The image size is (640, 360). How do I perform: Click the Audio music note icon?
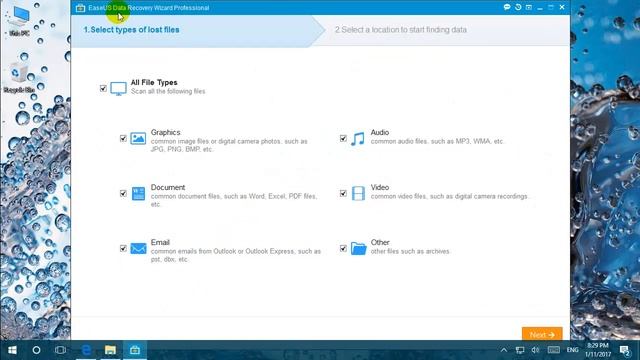point(358,139)
